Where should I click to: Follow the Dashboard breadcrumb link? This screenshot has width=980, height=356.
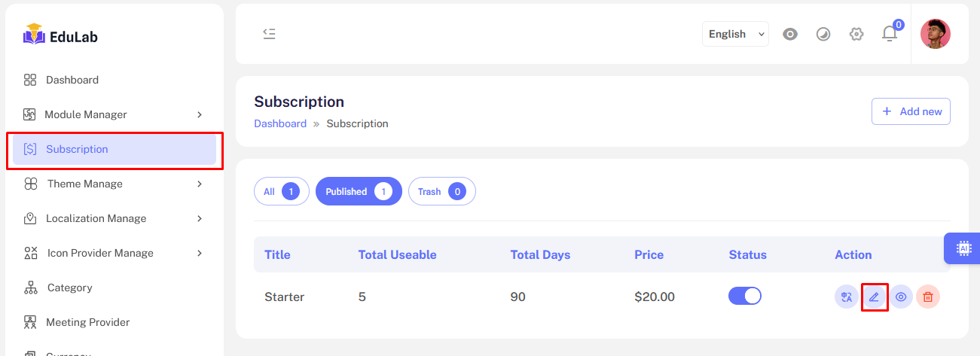pos(280,123)
